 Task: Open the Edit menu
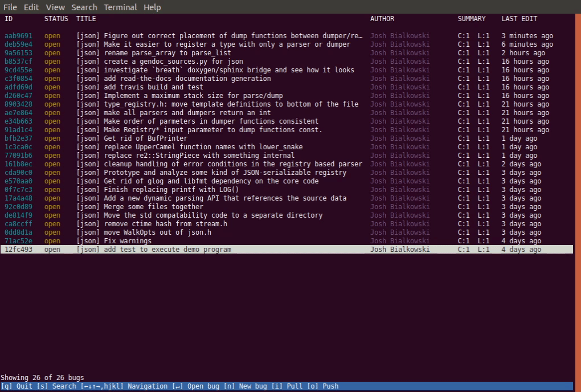pos(31,7)
